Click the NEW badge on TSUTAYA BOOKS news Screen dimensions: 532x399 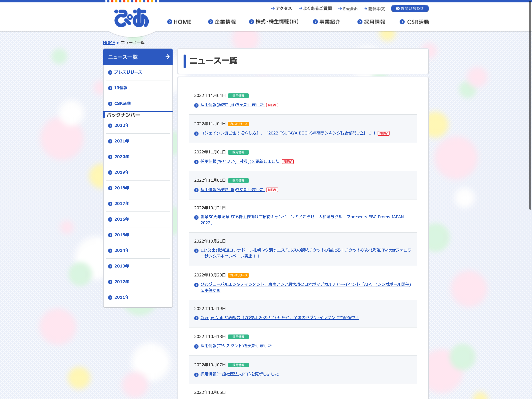point(383,133)
